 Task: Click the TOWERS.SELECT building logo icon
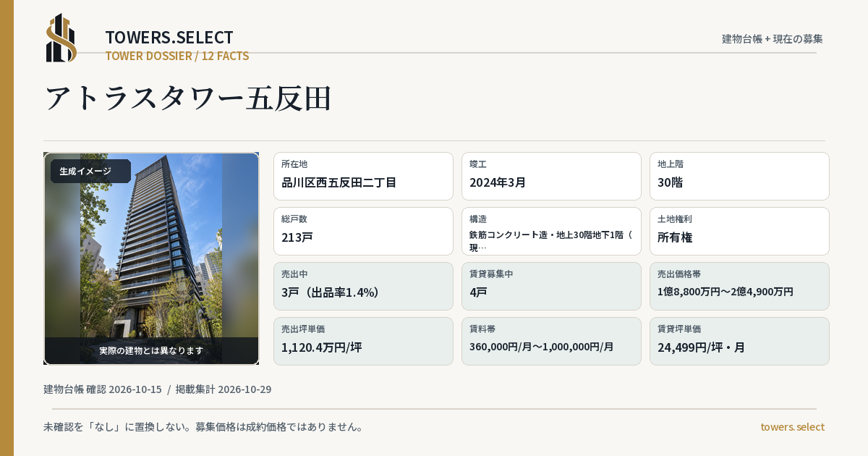point(61,38)
